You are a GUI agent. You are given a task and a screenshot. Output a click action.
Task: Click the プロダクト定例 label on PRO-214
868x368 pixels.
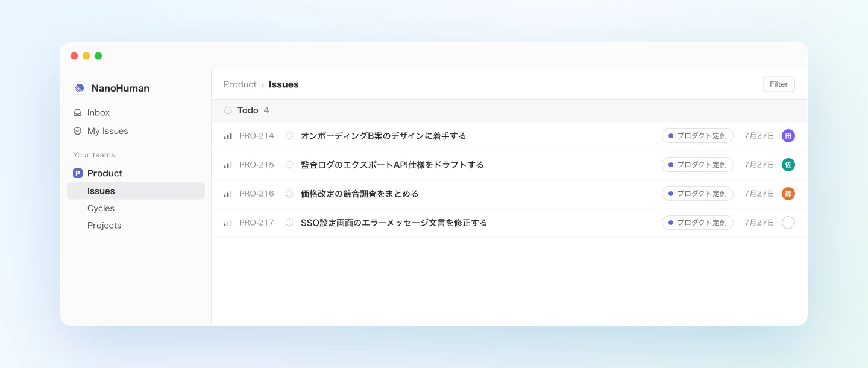click(x=697, y=136)
